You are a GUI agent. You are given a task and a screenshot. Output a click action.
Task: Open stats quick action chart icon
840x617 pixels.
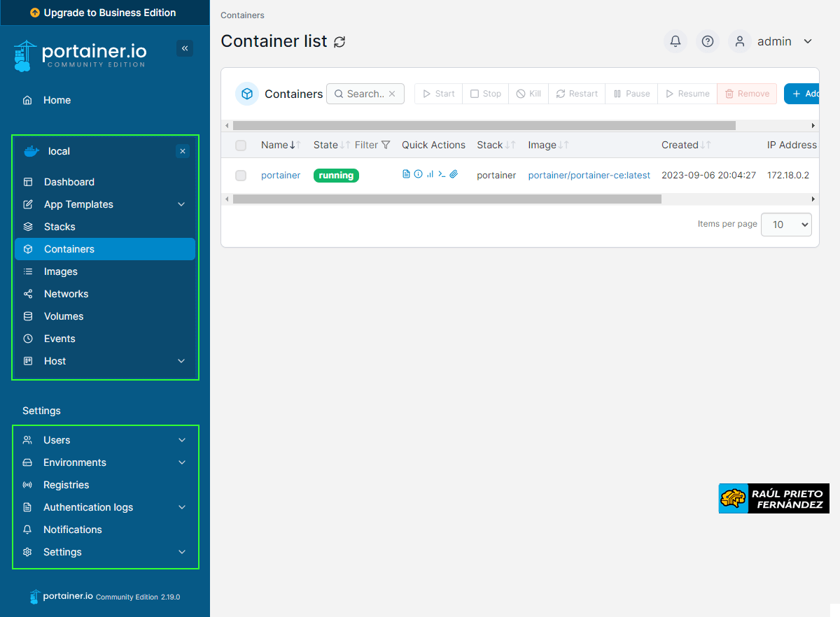click(430, 174)
